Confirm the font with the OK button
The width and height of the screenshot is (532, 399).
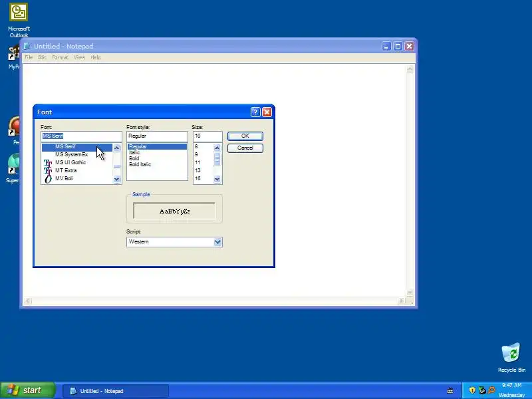[x=245, y=136]
